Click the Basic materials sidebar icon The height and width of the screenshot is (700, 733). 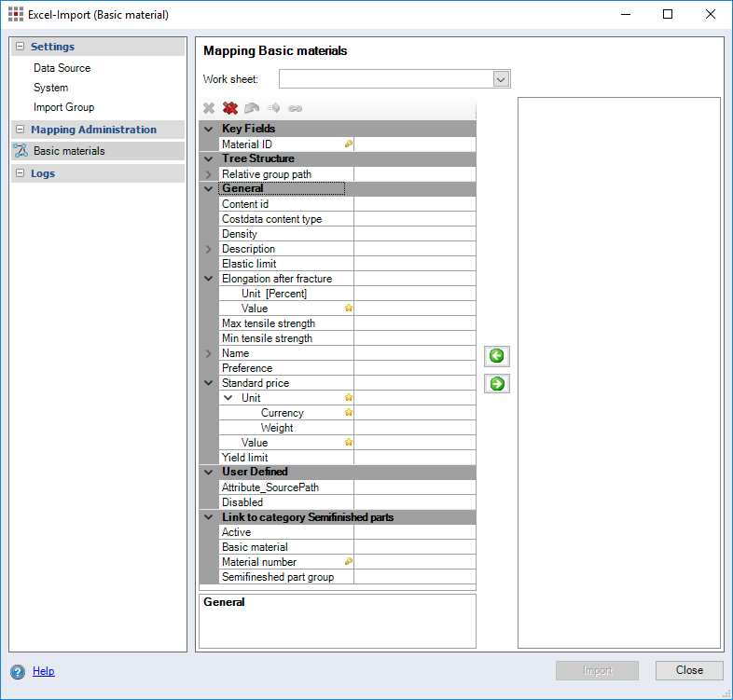tap(21, 151)
